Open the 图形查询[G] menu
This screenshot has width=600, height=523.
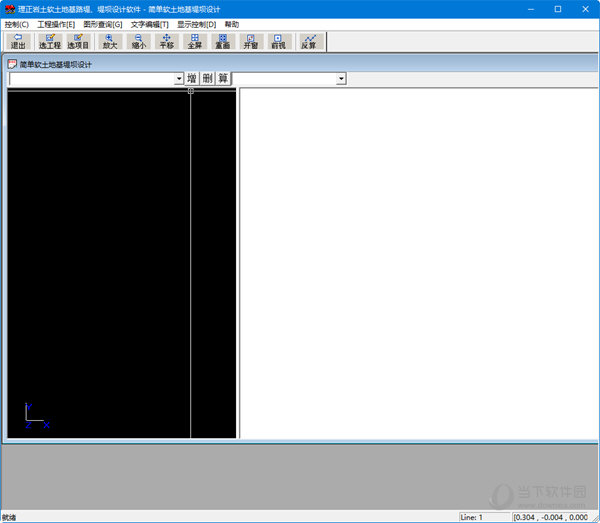(x=103, y=24)
